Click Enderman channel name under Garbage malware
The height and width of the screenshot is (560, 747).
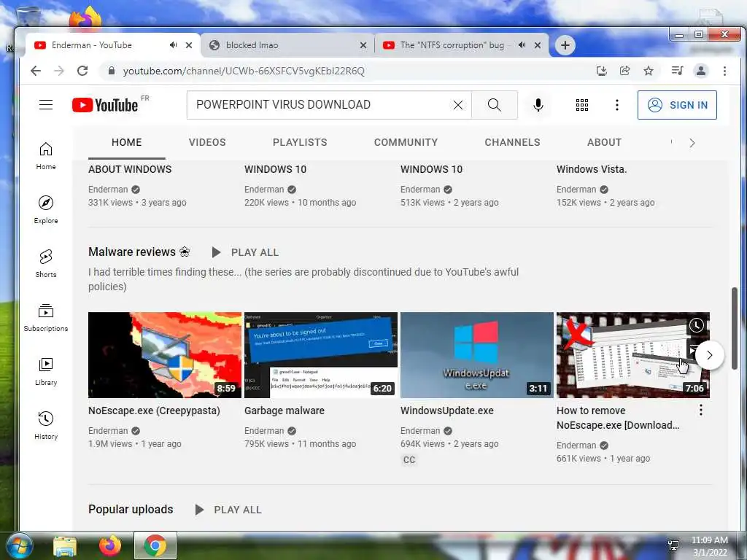(264, 430)
